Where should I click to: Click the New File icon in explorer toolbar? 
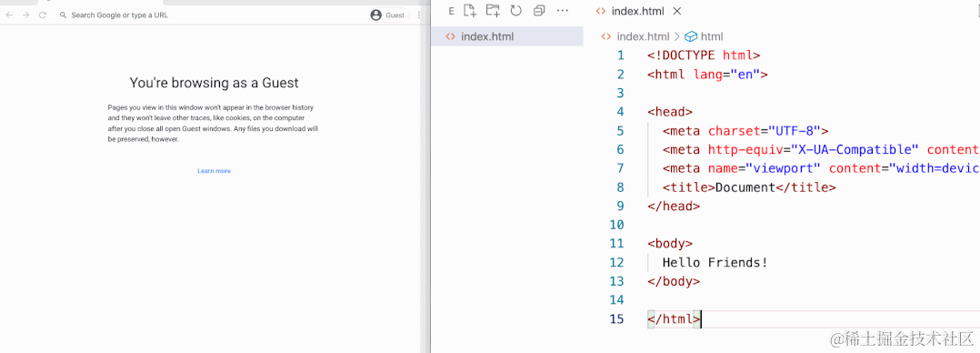[470, 10]
